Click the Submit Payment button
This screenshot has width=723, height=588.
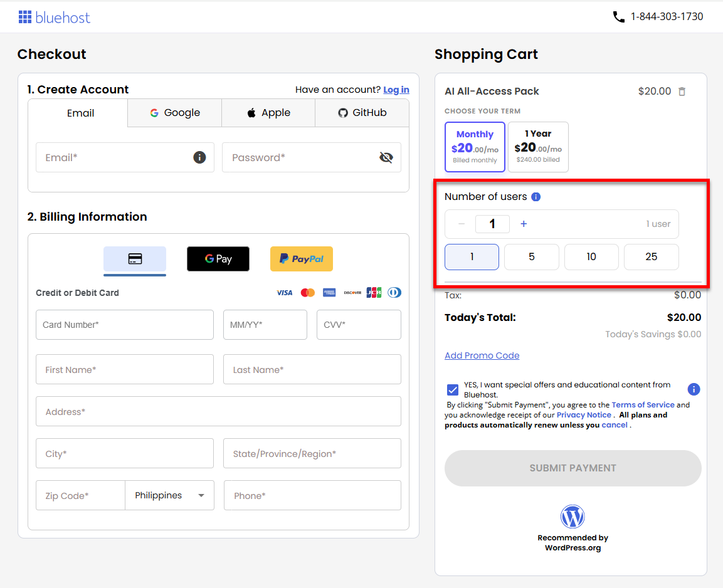click(x=573, y=468)
